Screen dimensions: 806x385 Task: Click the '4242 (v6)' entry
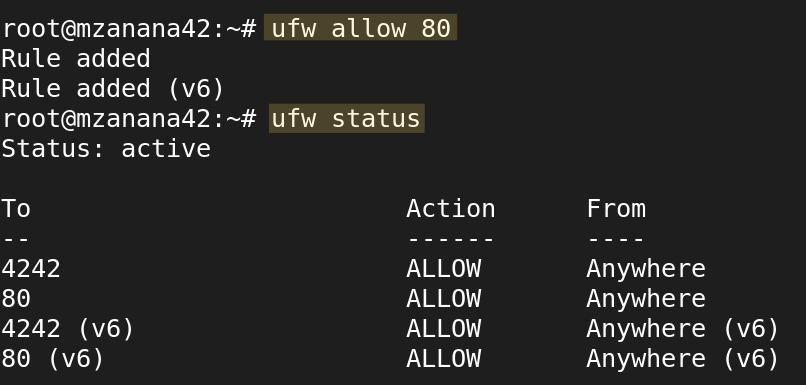tap(68, 328)
